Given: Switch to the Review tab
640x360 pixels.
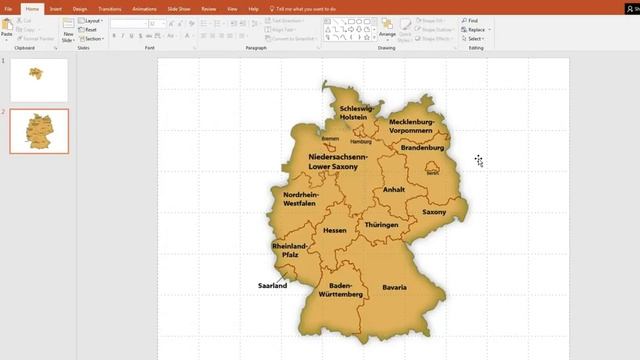Looking at the screenshot, I should click(x=209, y=9).
